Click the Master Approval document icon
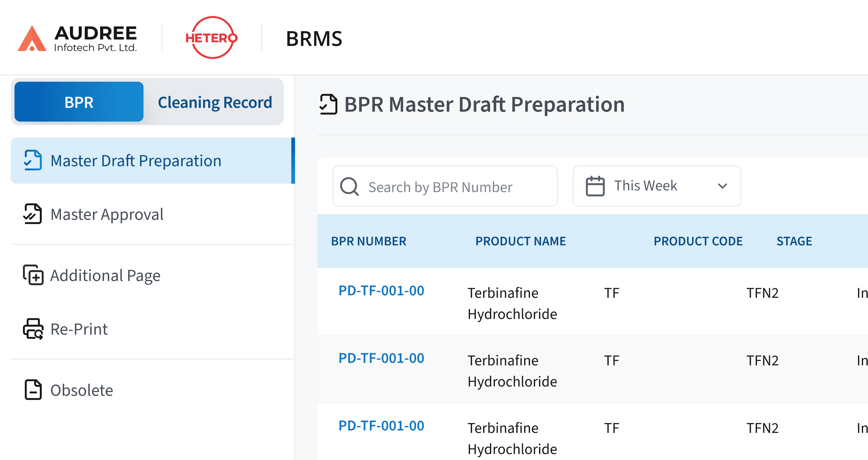This screenshot has width=868, height=460. [32, 214]
